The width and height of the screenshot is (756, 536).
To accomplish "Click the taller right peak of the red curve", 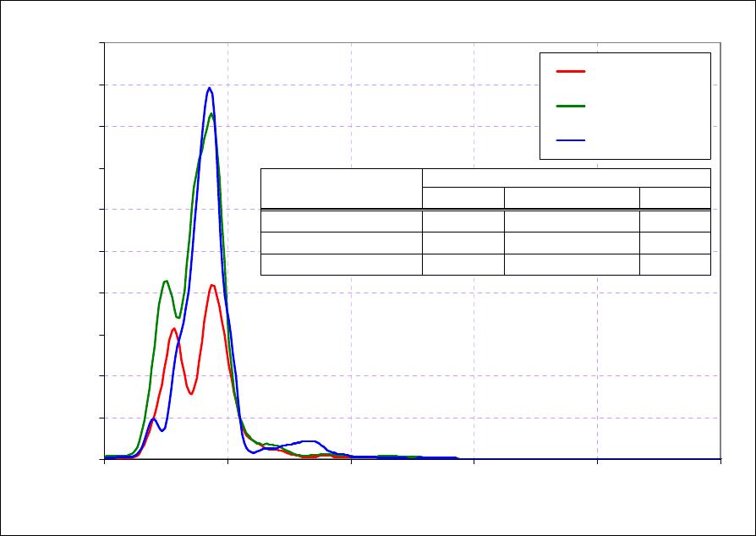I will pyautogui.click(x=212, y=285).
